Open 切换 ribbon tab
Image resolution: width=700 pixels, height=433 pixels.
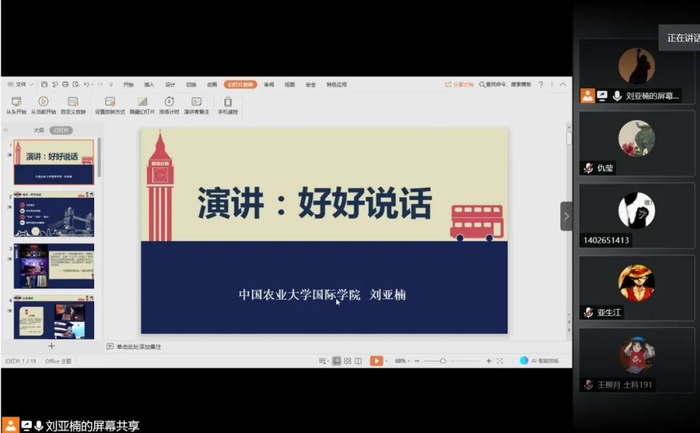191,84
